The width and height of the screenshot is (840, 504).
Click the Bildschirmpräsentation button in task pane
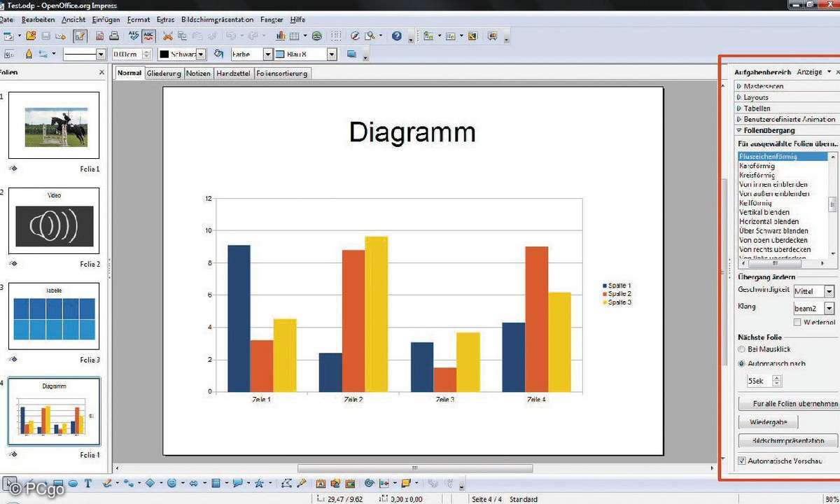(x=788, y=441)
